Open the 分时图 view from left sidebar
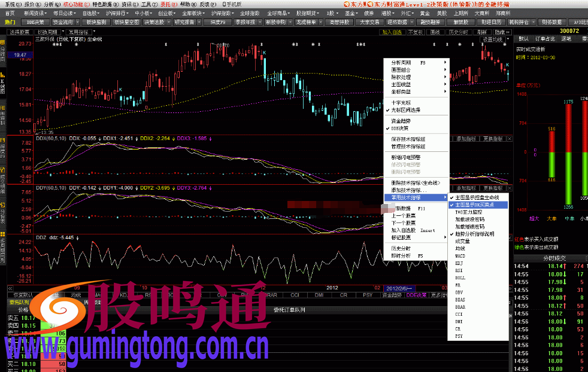The image size is (588, 372). [2, 51]
